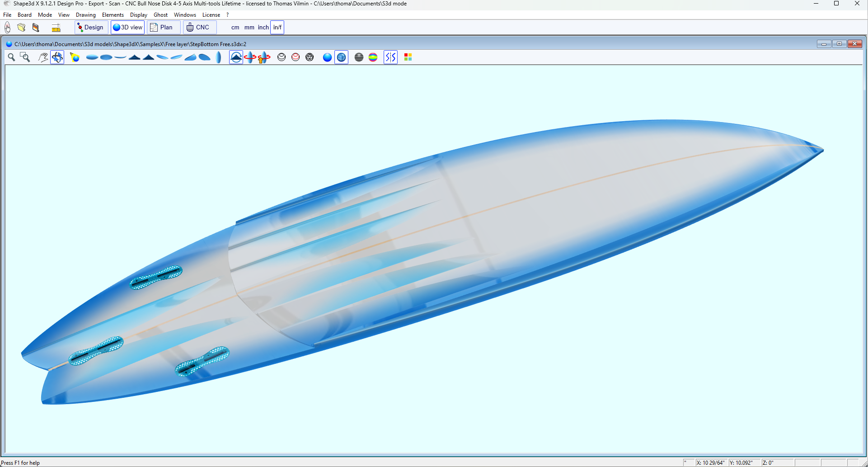The image size is (868, 467).
Task: Open the Ghost menu
Action: (160, 15)
